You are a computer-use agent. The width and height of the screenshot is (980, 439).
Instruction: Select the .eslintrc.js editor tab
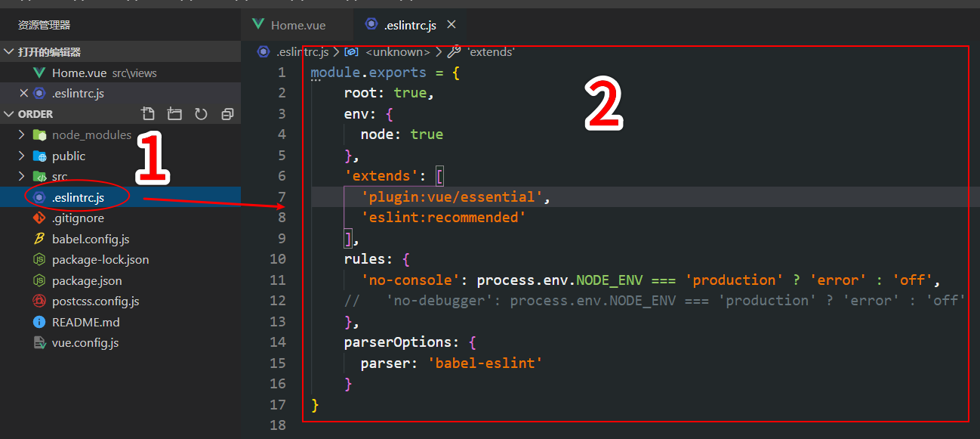pos(411,25)
